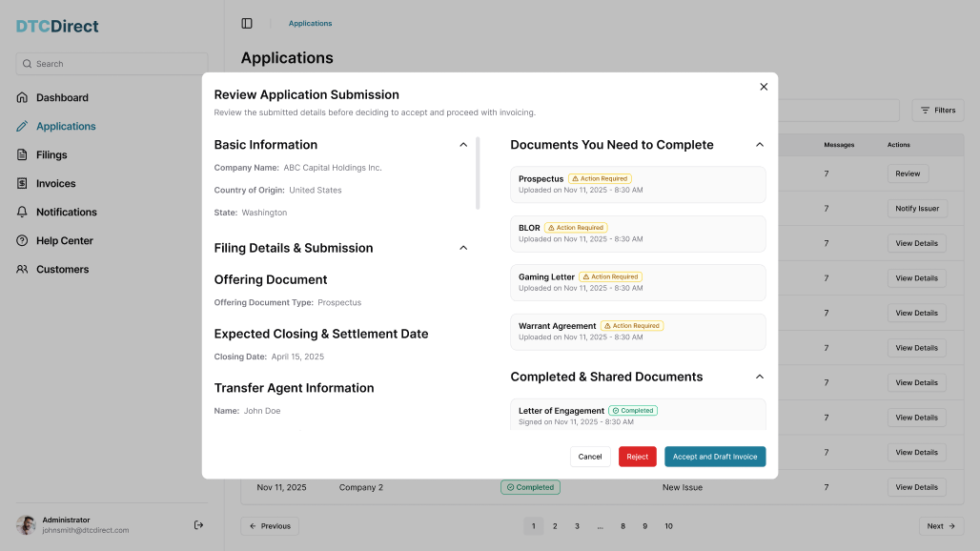Select page 10 in pagination

coord(669,526)
